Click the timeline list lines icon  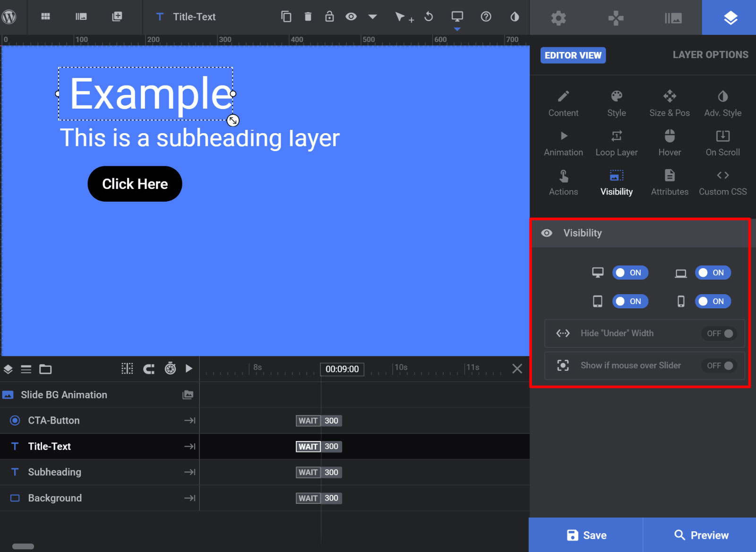[26, 369]
